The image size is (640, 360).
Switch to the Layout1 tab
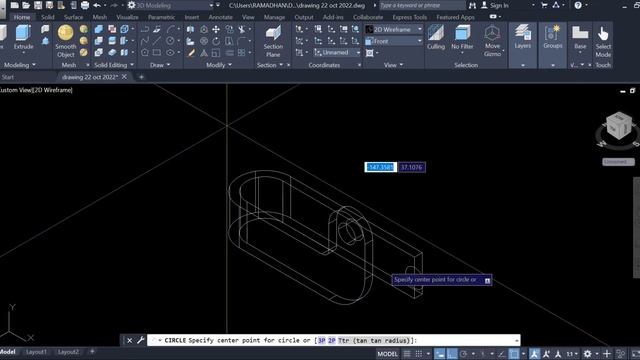(36, 351)
